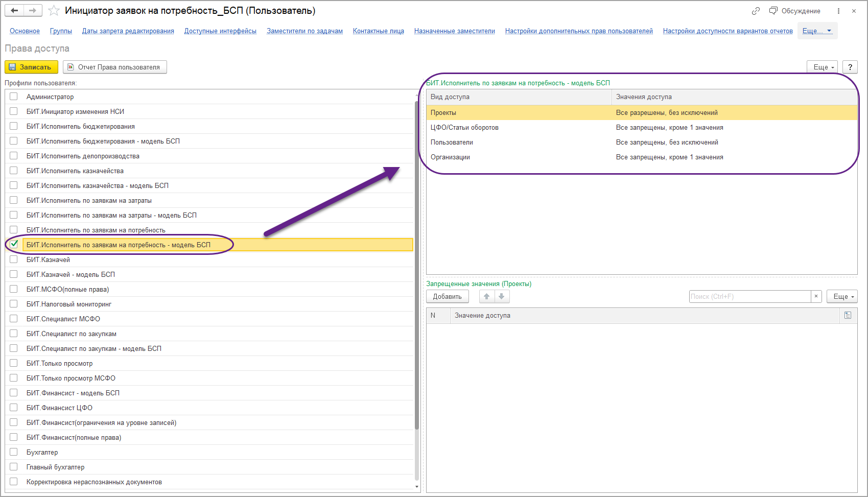Expand the Еще dropdown in navigation links

[817, 31]
